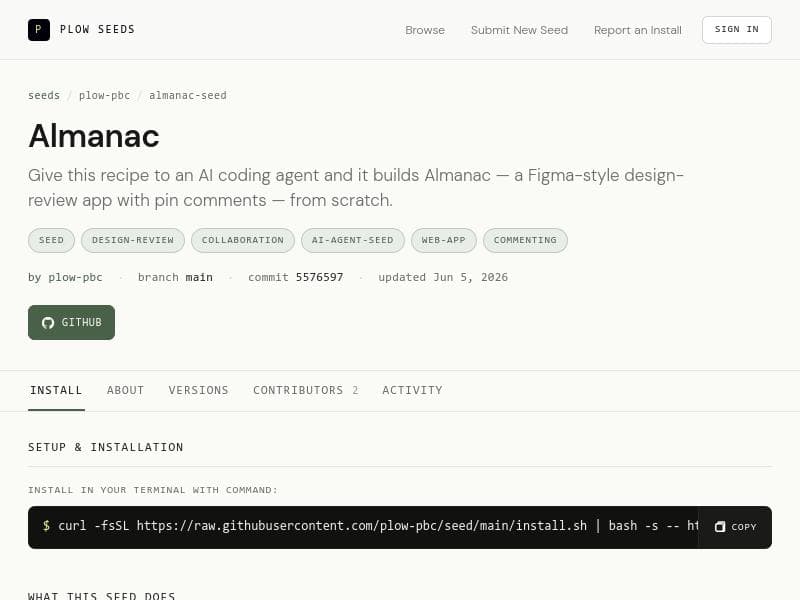Click the Sign In button
Image resolution: width=800 pixels, height=600 pixels.
737,30
